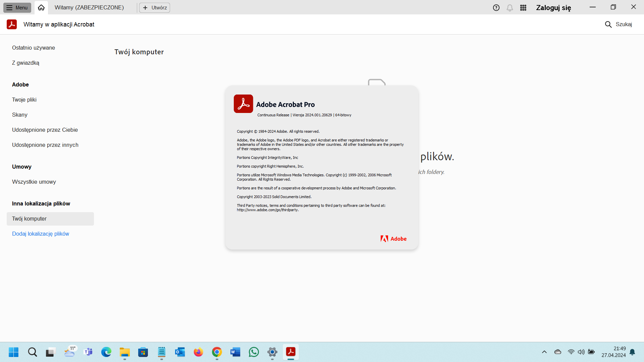Open Outlook from the taskbar
Viewport: 644px width, 362px height.
click(180, 352)
